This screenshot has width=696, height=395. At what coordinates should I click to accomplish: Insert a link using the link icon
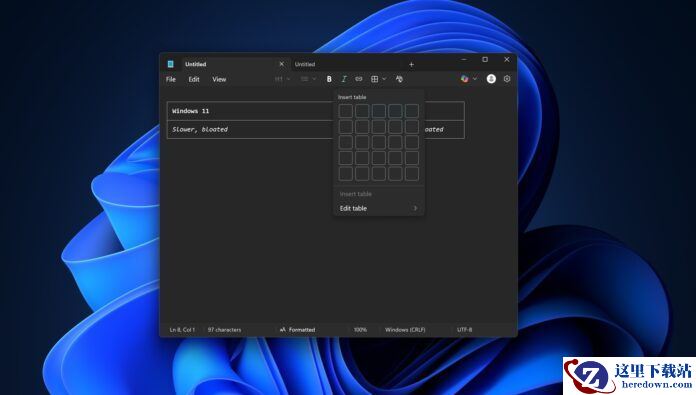tap(359, 79)
